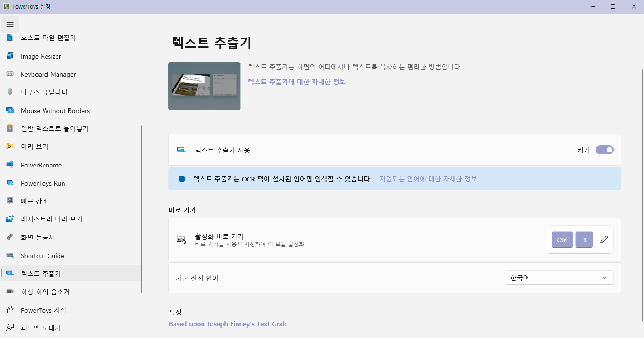Click the info icon in OCR notice
The height and width of the screenshot is (338, 644).
[x=182, y=179]
